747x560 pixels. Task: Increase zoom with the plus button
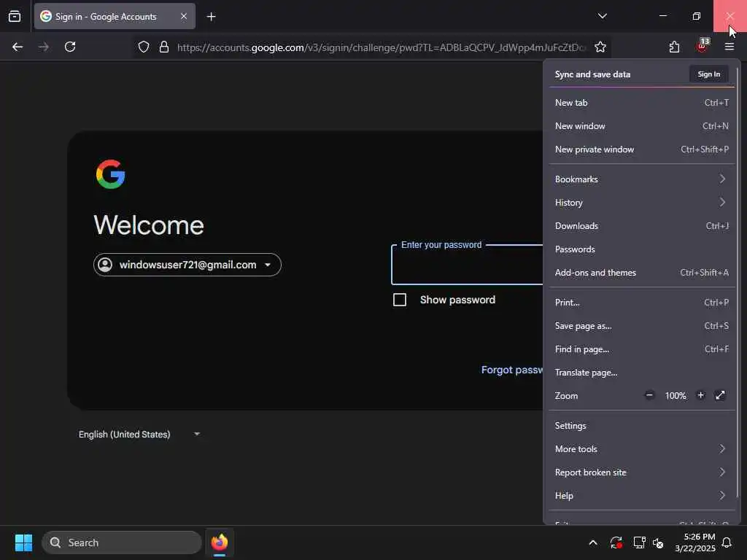700,395
